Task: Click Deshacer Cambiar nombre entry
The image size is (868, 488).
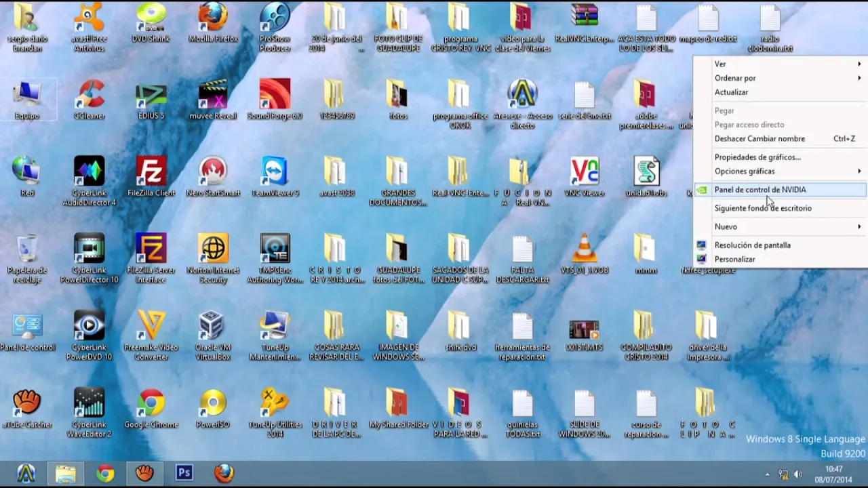Action: (780, 138)
